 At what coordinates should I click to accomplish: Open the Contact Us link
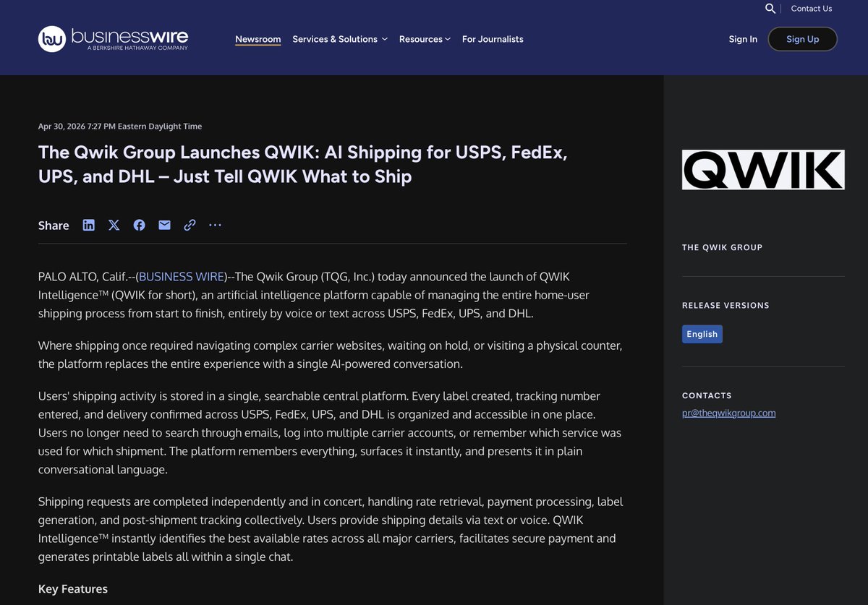[812, 9]
